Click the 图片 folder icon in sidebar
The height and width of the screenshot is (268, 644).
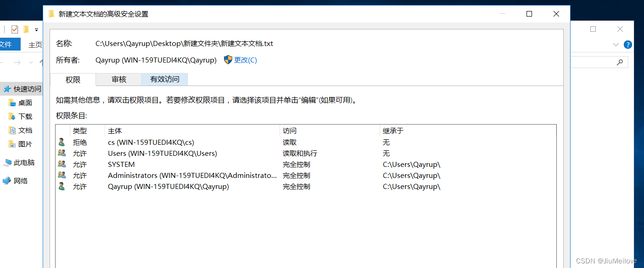coord(12,144)
